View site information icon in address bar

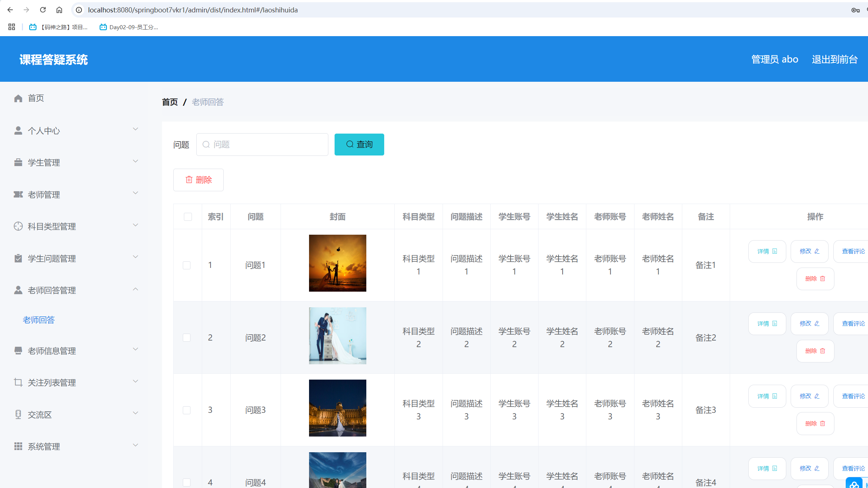pos(79,10)
